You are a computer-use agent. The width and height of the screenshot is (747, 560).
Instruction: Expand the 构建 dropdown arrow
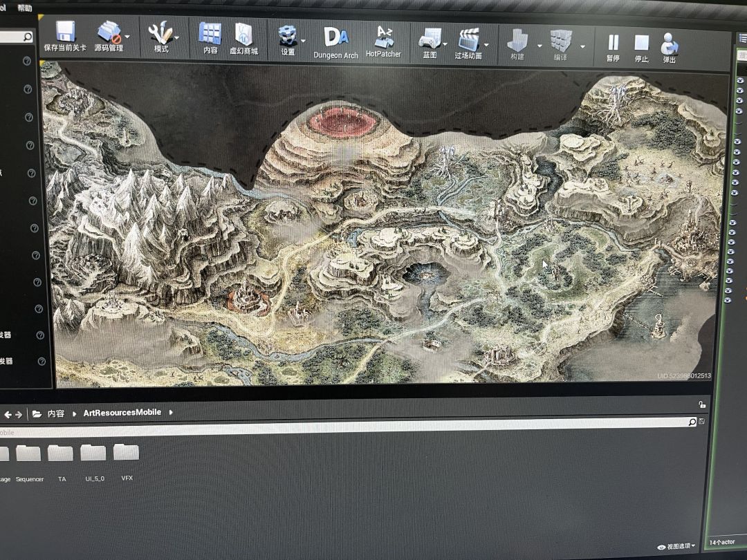click(539, 46)
